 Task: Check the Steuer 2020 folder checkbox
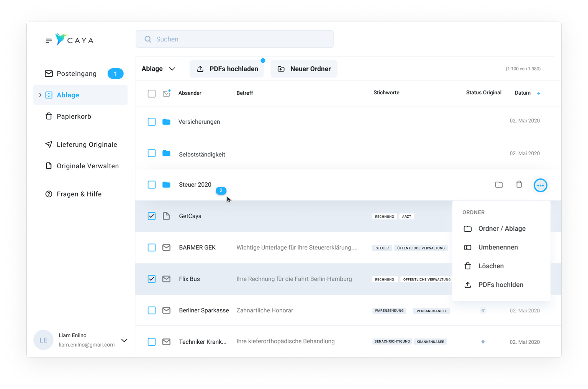pyautogui.click(x=152, y=185)
